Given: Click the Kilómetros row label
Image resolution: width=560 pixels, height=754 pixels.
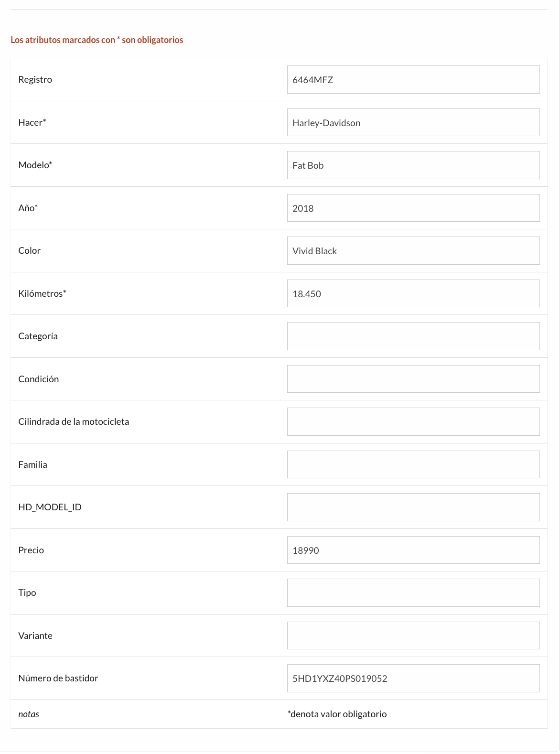Looking at the screenshot, I should pos(43,293).
